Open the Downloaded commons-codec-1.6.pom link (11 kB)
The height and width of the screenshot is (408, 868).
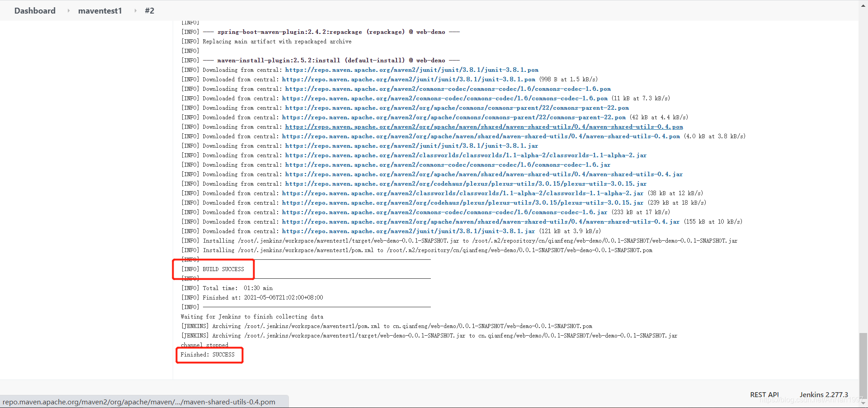pos(445,98)
